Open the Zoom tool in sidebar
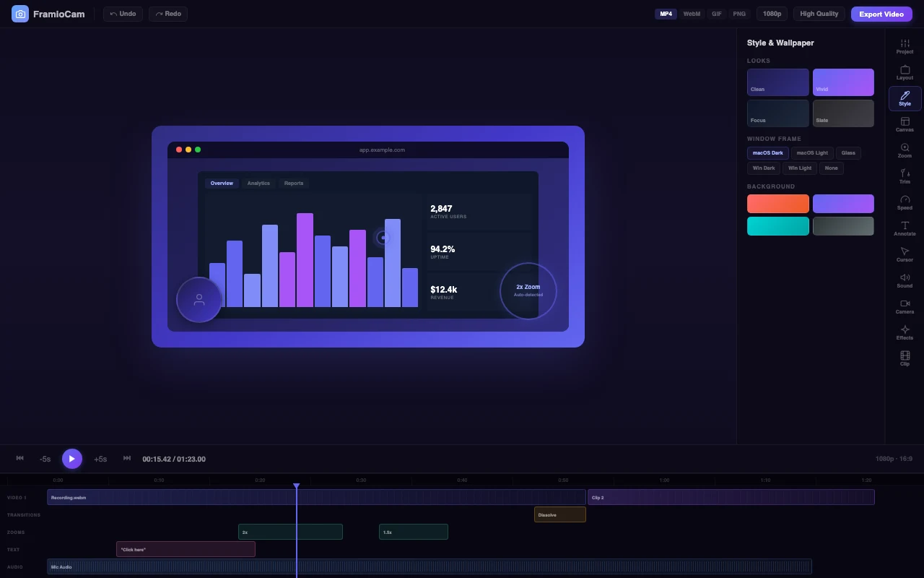This screenshot has width=924, height=578. 905,151
